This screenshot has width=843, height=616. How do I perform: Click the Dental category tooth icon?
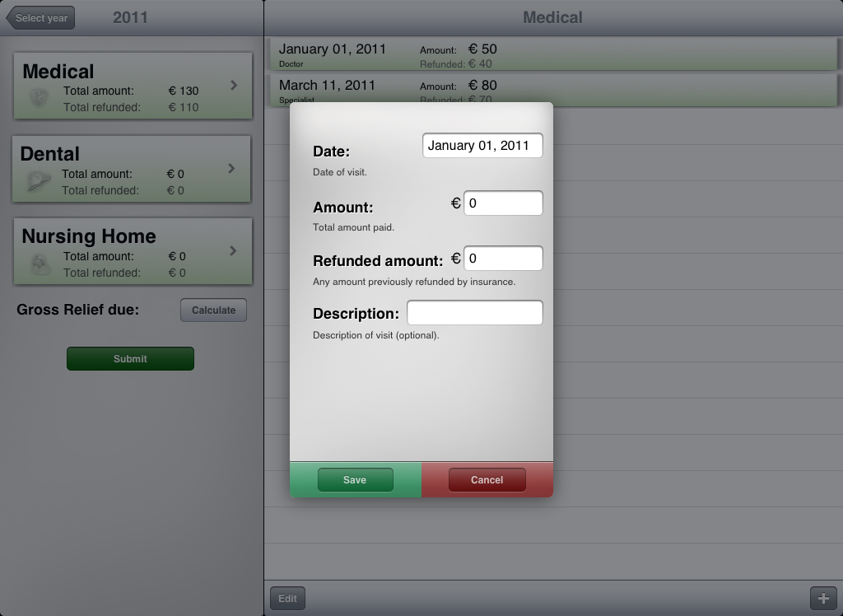[x=38, y=181]
